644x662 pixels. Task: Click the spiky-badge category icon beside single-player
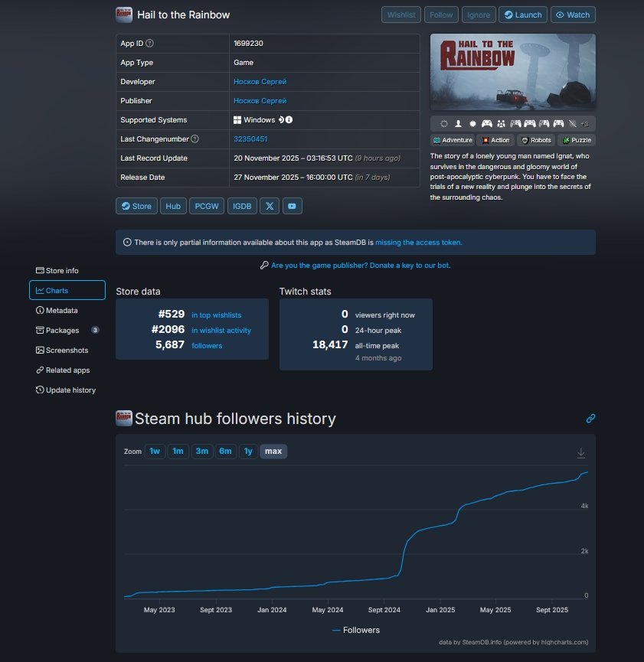click(x=472, y=124)
